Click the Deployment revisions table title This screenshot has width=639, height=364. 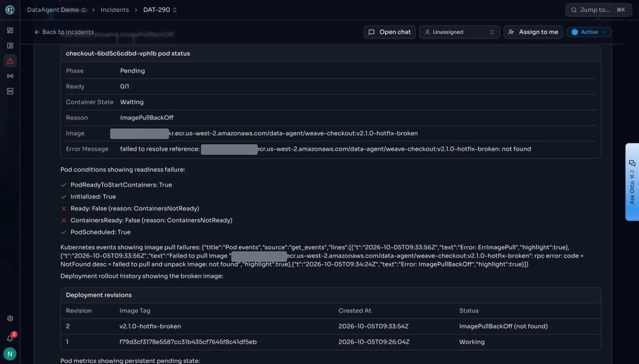(99, 295)
